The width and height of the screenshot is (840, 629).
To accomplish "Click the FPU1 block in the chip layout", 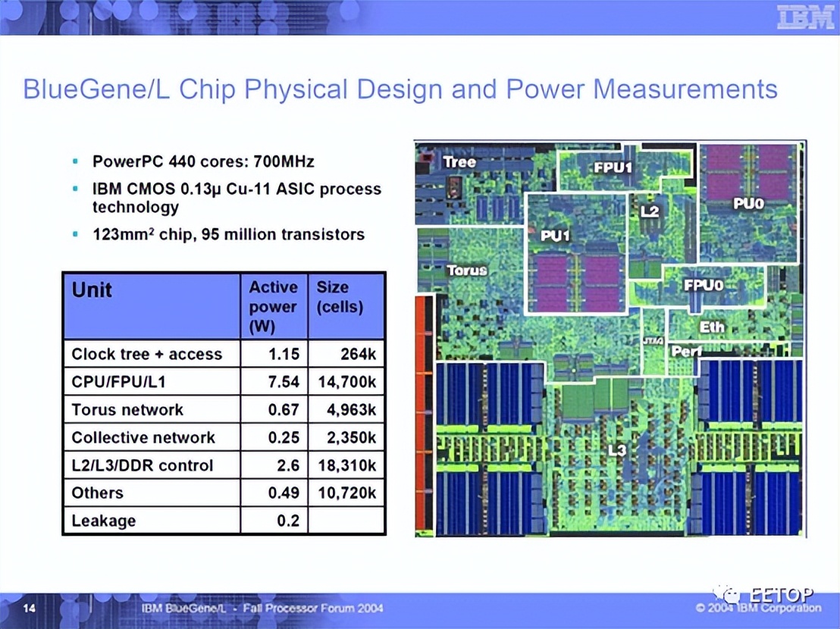I will coord(611,168).
